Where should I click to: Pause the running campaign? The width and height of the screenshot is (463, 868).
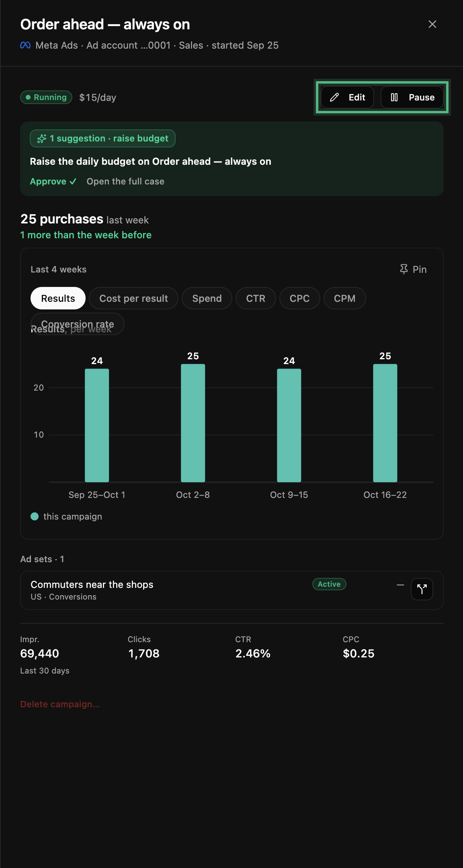(412, 97)
